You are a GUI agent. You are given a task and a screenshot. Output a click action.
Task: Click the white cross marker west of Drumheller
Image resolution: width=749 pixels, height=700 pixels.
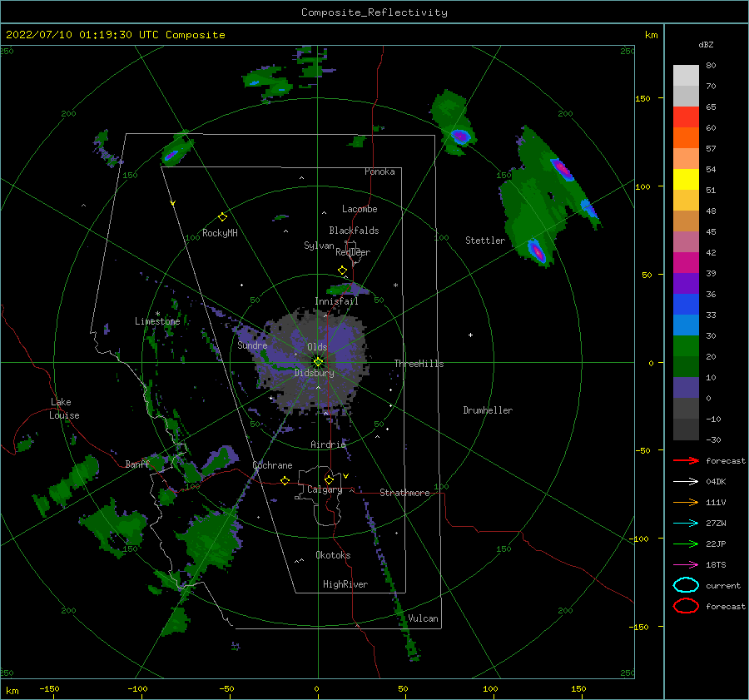click(470, 335)
